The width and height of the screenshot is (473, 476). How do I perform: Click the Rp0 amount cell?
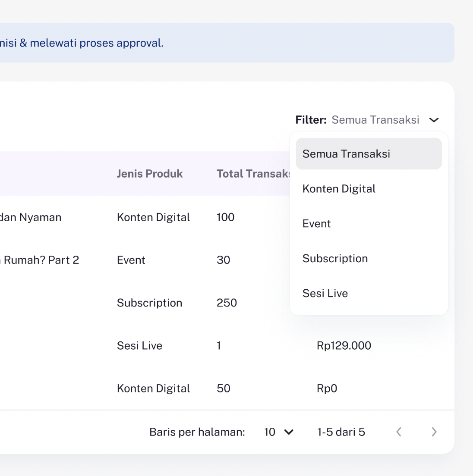click(327, 388)
